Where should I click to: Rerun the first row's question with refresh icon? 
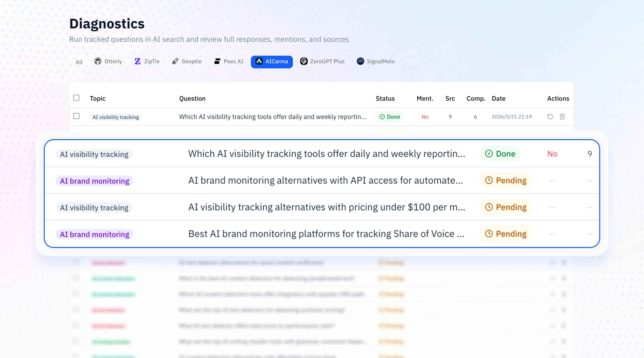(550, 117)
